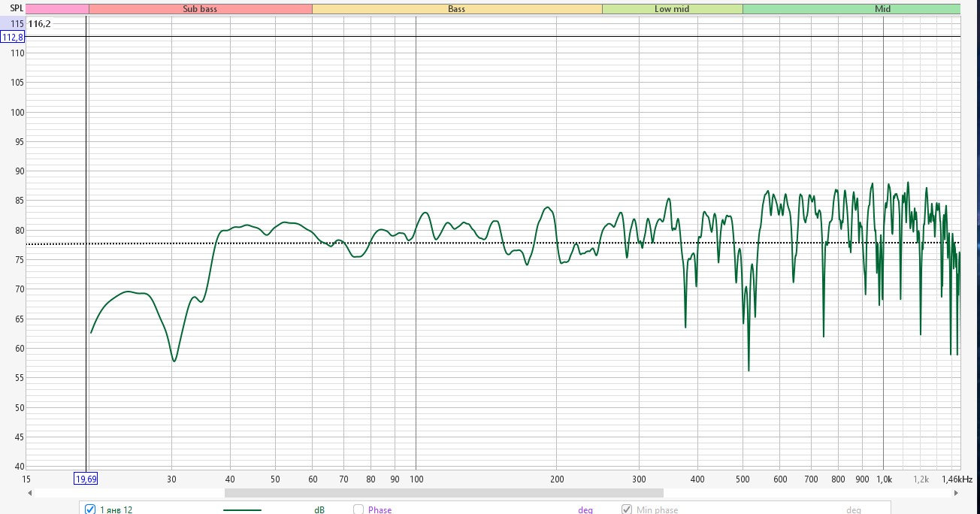The width and height of the screenshot is (980, 514).
Task: Click the 200 frequency axis label
Action: click(557, 479)
